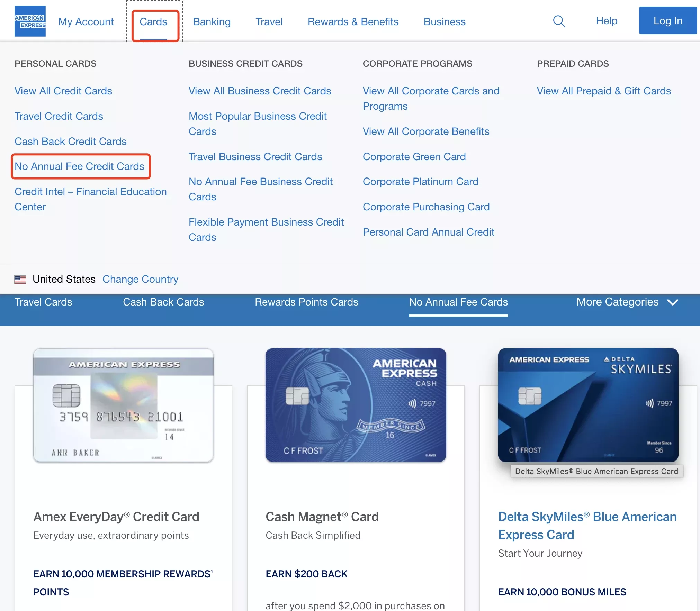The image size is (700, 611).
Task: Click the Cash Magnet card image
Action: 356,405
